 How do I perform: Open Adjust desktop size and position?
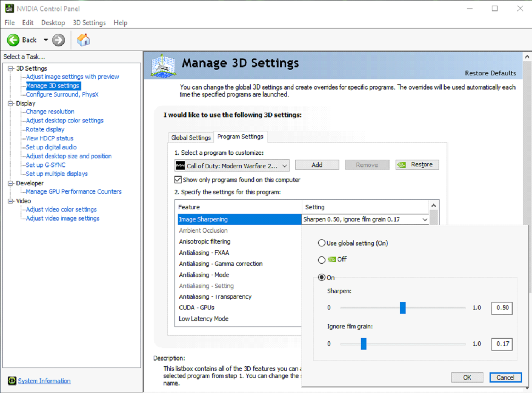tap(68, 156)
